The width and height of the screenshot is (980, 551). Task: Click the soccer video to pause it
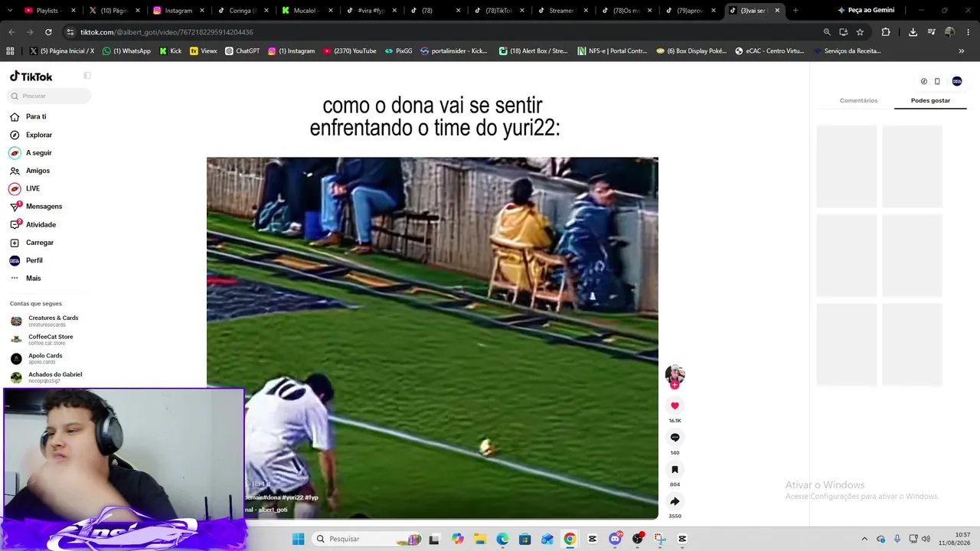point(433,338)
